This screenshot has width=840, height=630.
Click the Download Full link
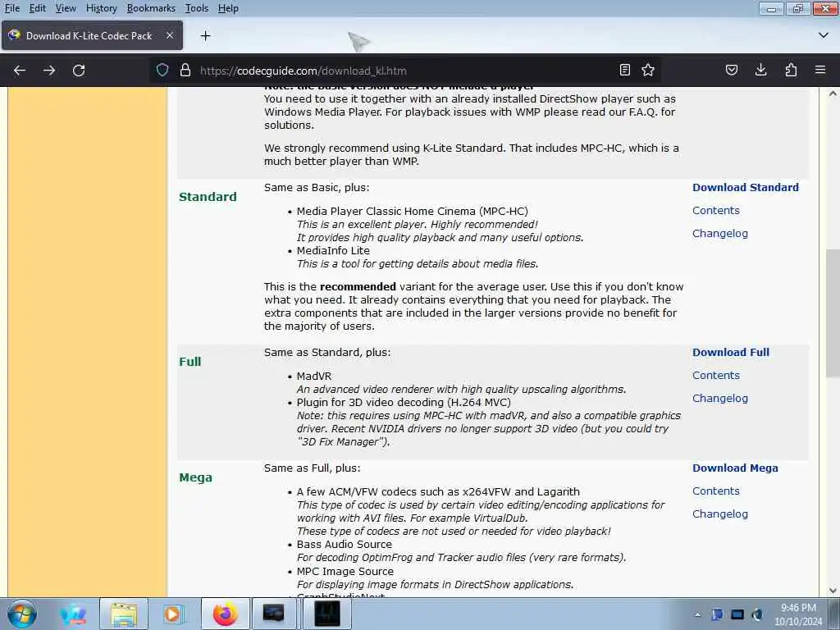[731, 353]
